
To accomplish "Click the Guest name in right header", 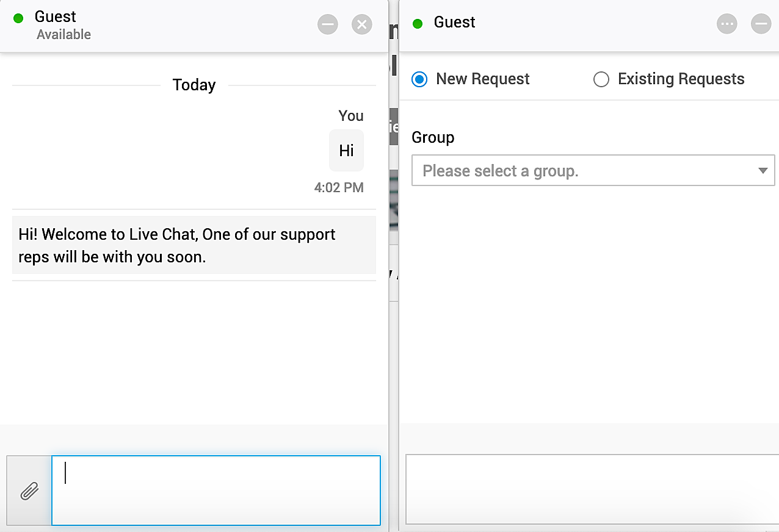I will coord(454,23).
